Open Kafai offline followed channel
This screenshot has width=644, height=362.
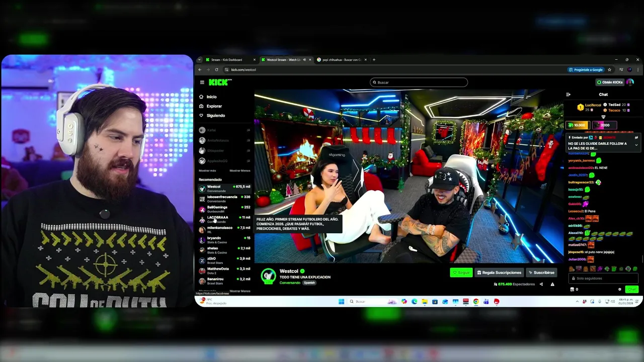(x=224, y=130)
